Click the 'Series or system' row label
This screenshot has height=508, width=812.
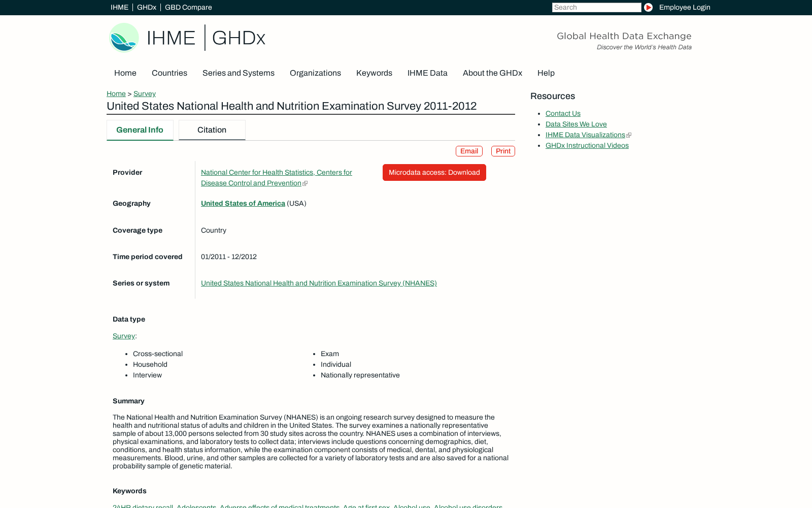141,283
